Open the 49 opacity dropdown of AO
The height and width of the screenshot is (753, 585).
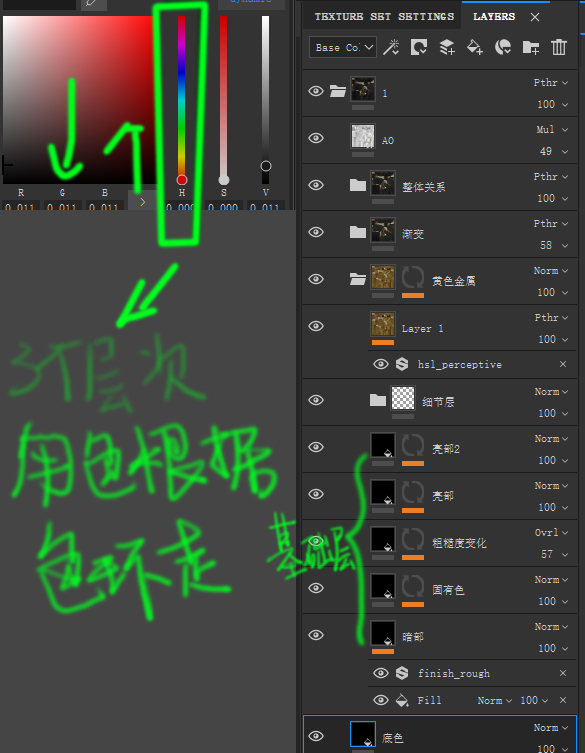[554, 151]
